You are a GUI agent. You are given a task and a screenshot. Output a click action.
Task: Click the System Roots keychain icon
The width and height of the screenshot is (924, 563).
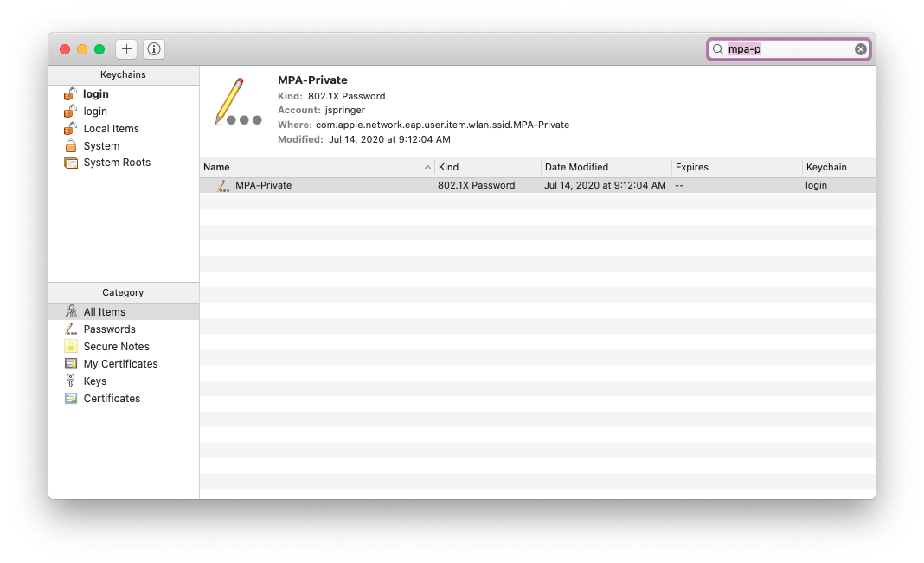pyautogui.click(x=71, y=162)
